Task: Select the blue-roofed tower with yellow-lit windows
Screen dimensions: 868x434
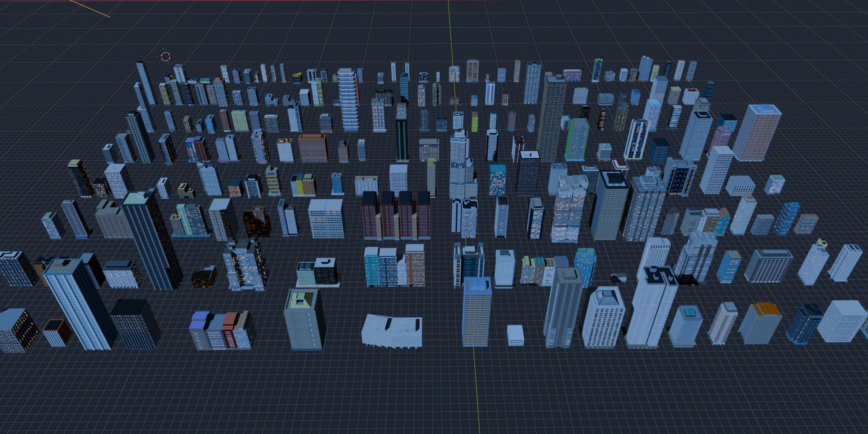Action: pos(477,312)
